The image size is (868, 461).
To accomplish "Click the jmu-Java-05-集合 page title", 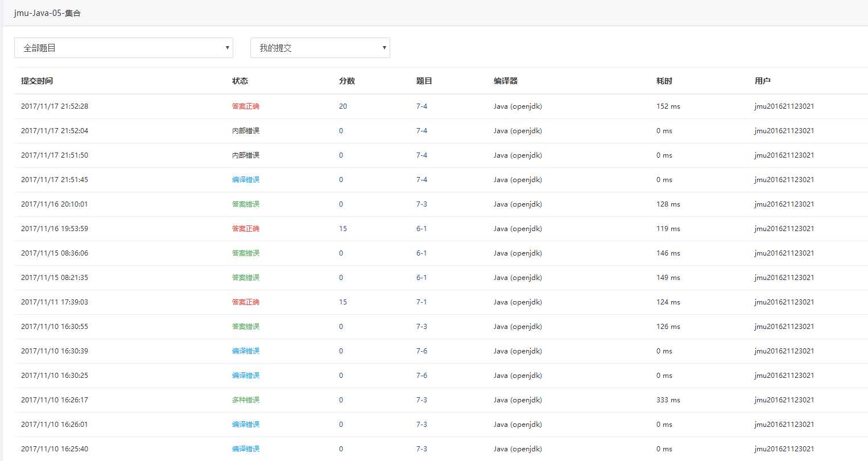I will tap(47, 13).
